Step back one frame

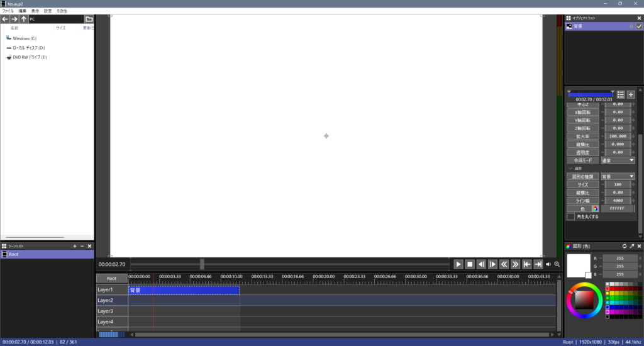(x=481, y=264)
